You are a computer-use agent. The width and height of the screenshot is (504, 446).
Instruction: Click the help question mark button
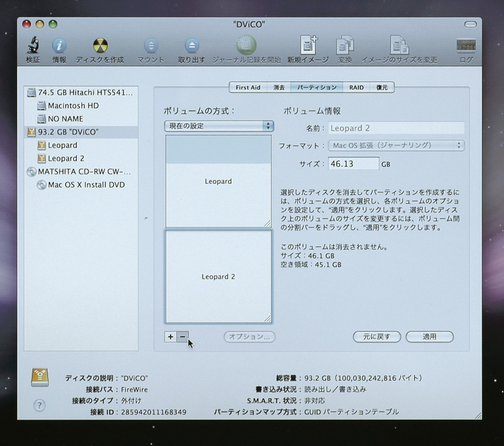point(39,406)
